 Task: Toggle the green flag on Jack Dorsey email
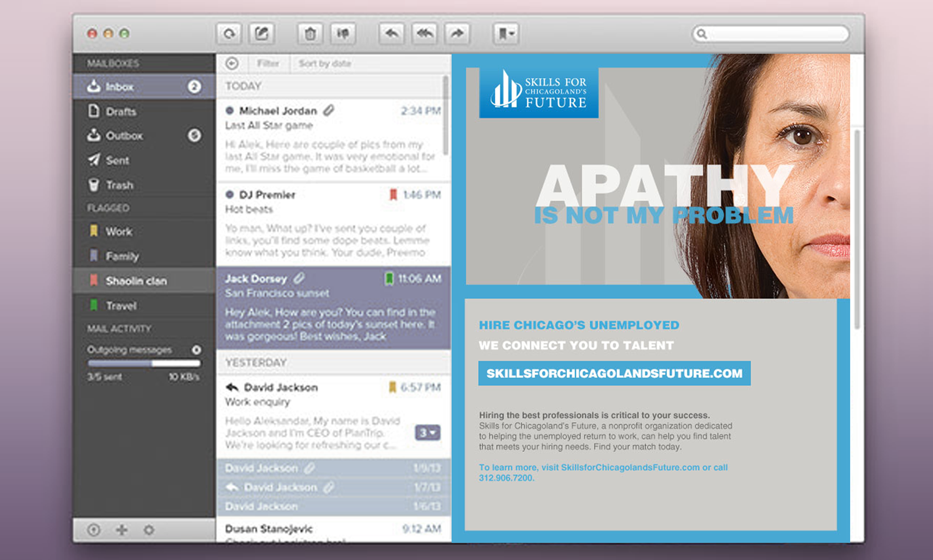tap(389, 278)
